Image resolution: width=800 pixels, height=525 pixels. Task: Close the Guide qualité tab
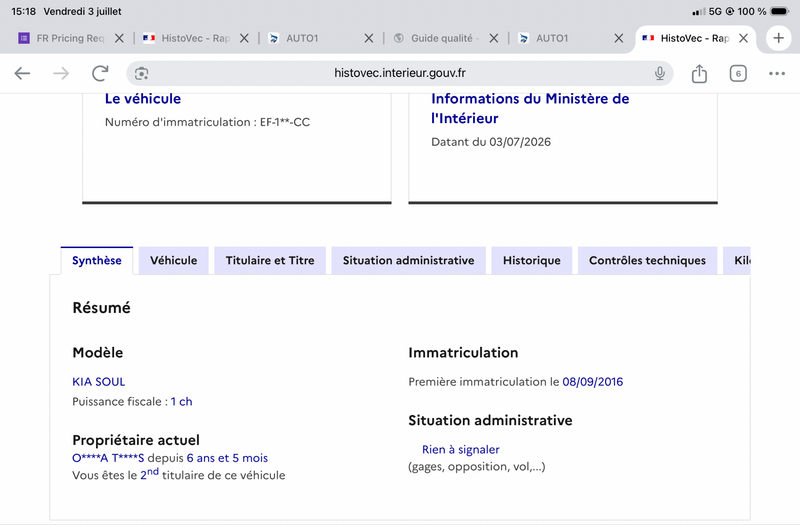point(493,38)
